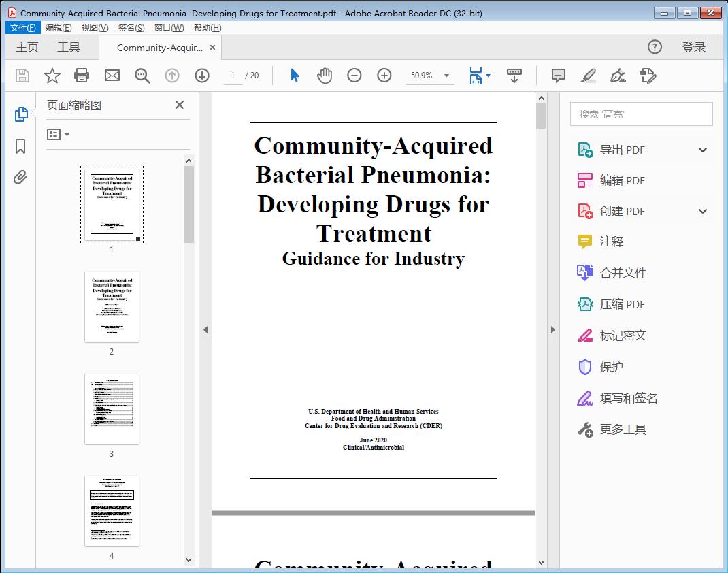The height and width of the screenshot is (573, 728).
Task: Select the Hand tool in the toolbar
Action: click(x=325, y=76)
